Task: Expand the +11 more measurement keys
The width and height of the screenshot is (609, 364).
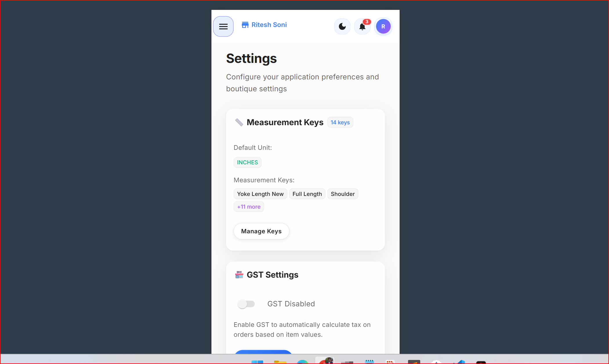Action: pyautogui.click(x=249, y=207)
